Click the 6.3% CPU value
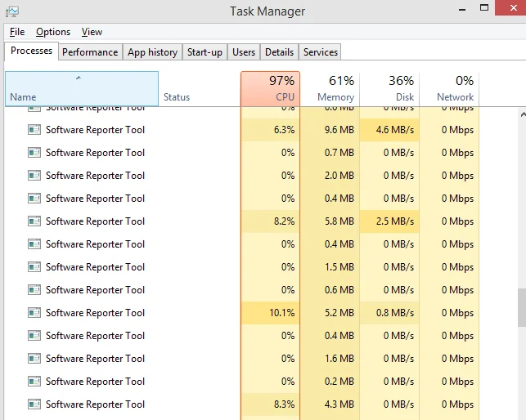This screenshot has height=420, width=526. click(x=284, y=130)
